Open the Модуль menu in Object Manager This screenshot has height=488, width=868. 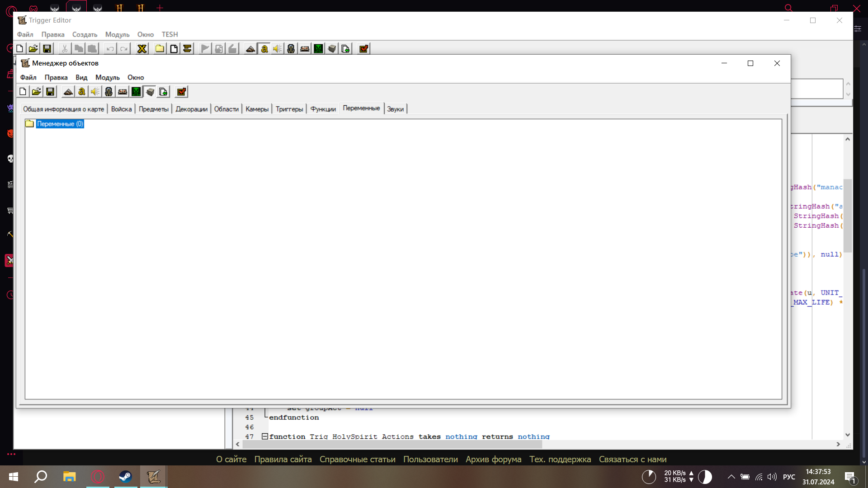pyautogui.click(x=107, y=77)
